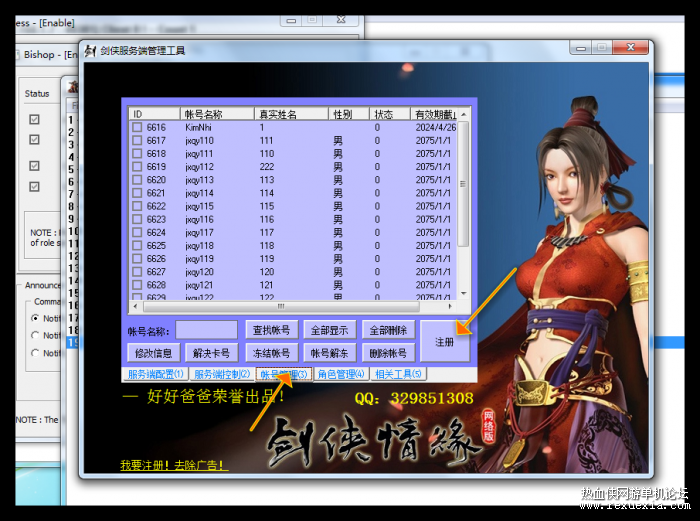The height and width of the screenshot is (521, 700).
Task: Select the account name jxqy110
Action: click(200, 141)
